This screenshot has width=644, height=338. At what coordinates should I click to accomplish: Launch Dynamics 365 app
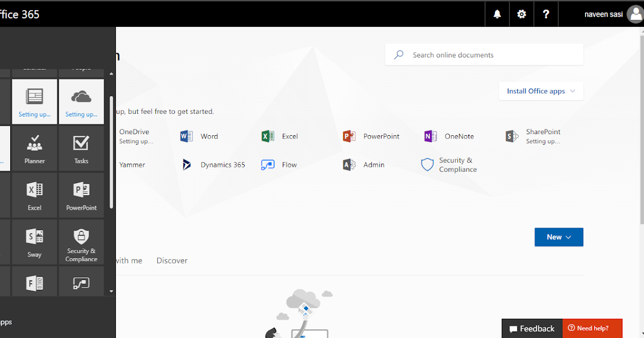(214, 165)
